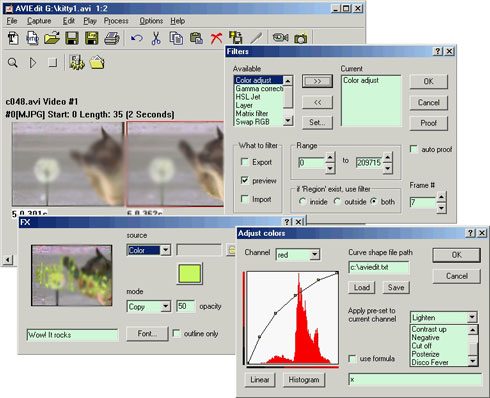
Task: Click the clipboard paste icon
Action: [x=196, y=38]
